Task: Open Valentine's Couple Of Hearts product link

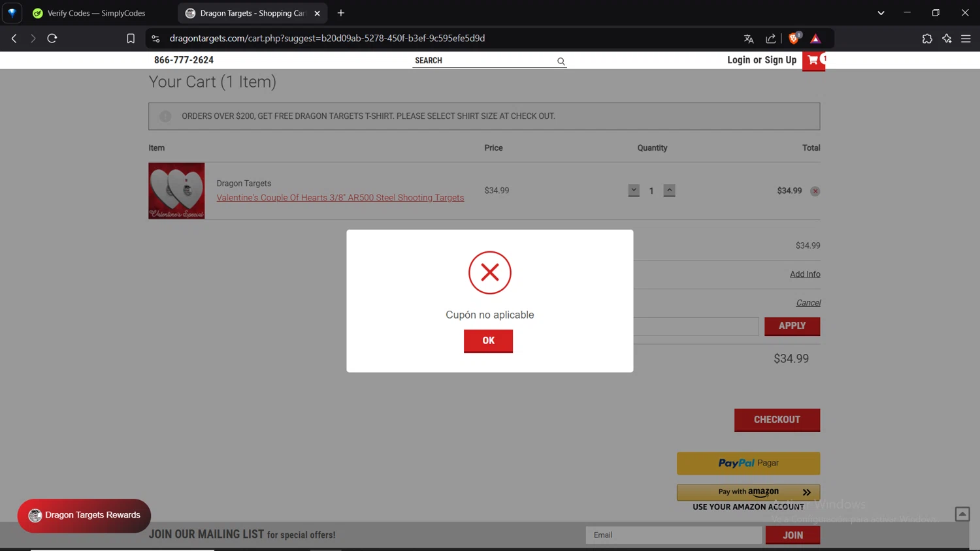Action: click(x=340, y=198)
